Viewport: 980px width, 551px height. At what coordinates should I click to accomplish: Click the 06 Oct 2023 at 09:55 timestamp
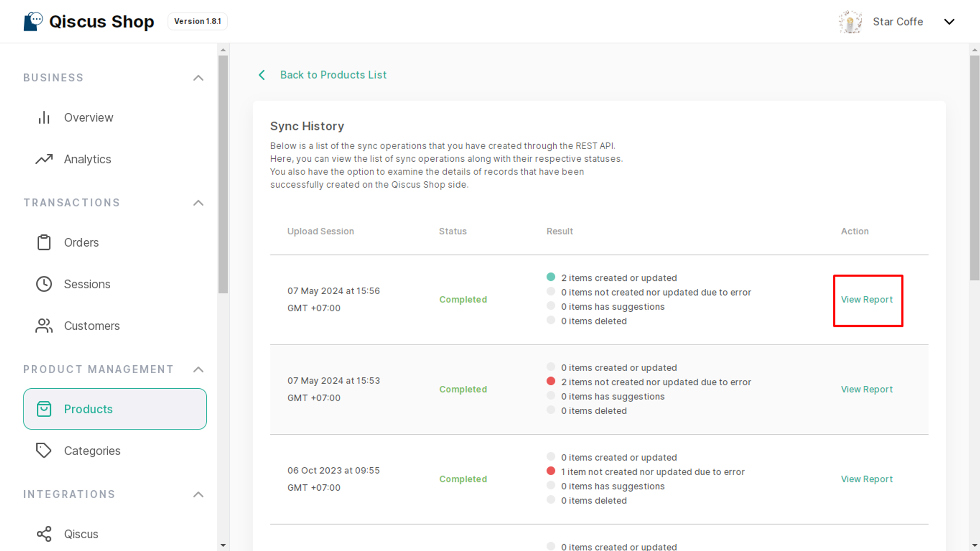(x=334, y=479)
